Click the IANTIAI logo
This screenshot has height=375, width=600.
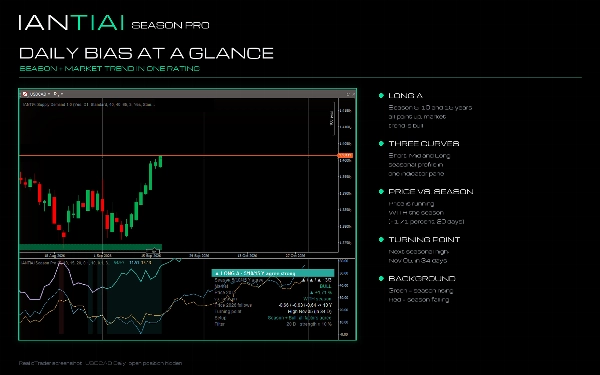71,23
